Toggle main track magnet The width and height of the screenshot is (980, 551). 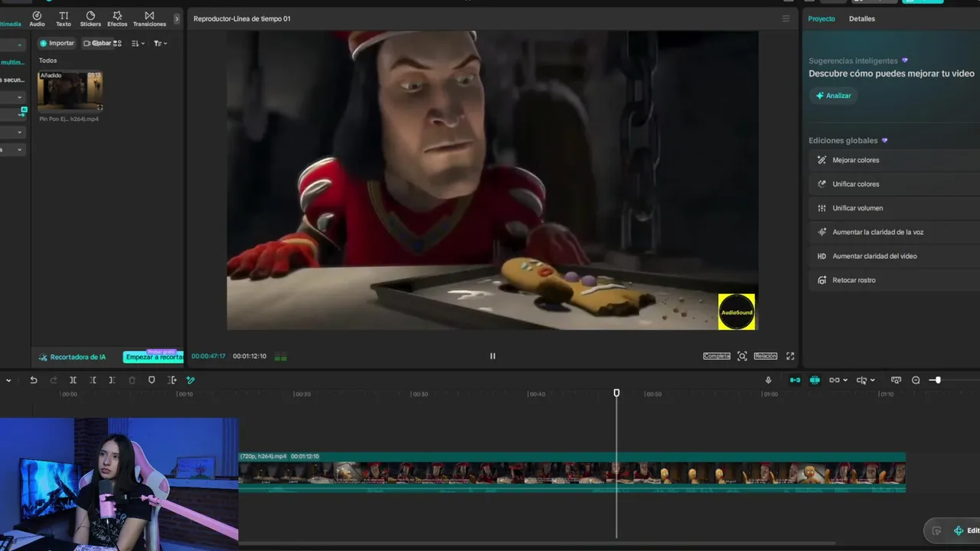[795, 380]
